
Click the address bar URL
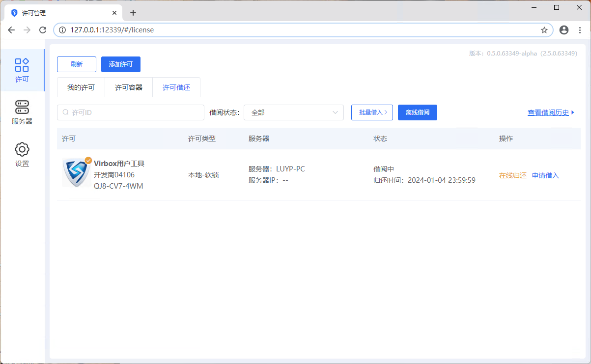pyautogui.click(x=112, y=30)
